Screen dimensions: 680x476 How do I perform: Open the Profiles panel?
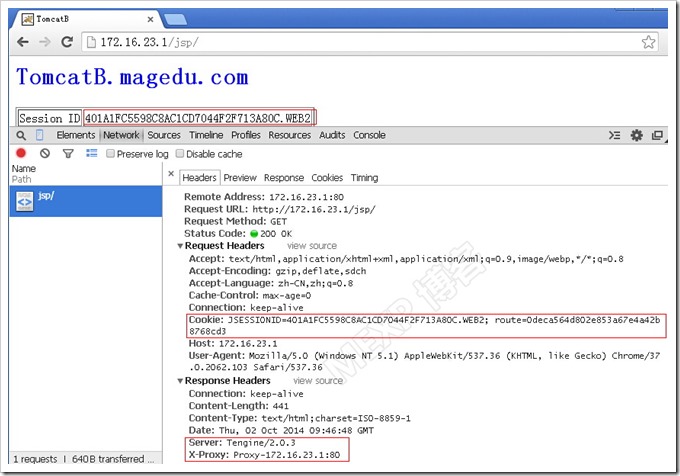[x=245, y=135]
